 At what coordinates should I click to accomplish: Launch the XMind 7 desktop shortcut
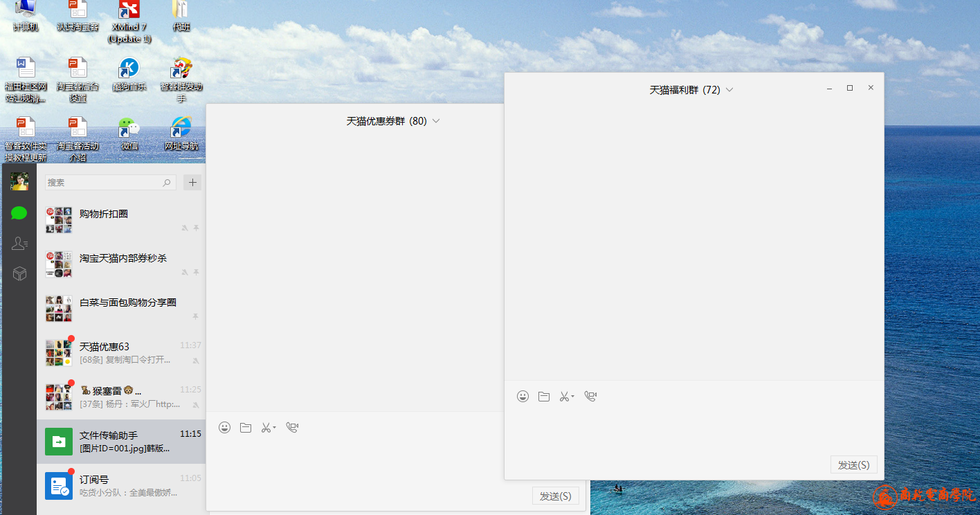click(129, 21)
